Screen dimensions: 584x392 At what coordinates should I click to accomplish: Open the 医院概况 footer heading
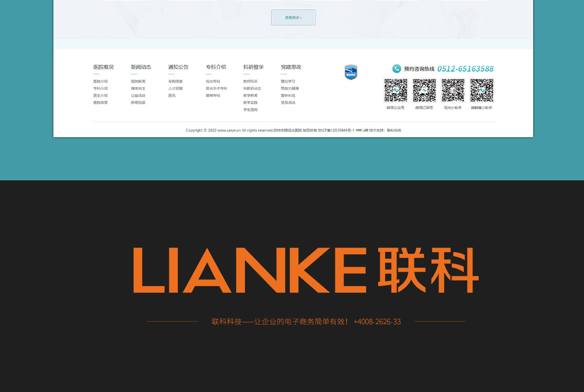coord(103,67)
